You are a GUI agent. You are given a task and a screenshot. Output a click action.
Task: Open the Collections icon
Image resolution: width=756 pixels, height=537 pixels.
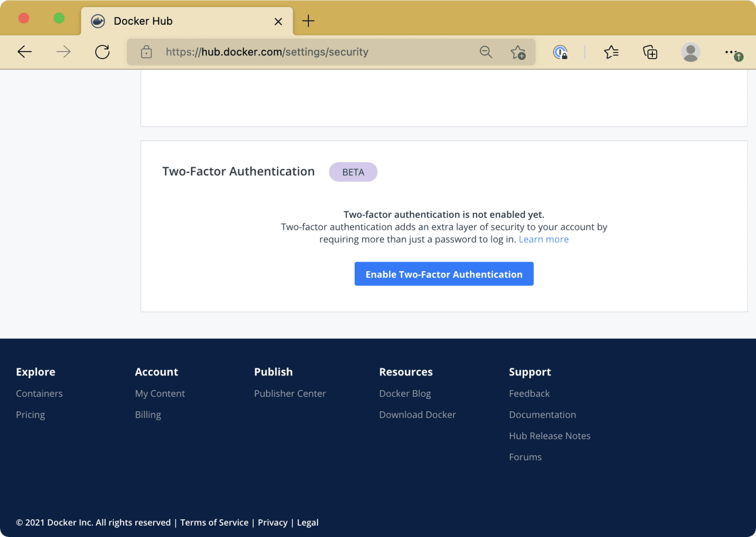pyautogui.click(x=650, y=52)
